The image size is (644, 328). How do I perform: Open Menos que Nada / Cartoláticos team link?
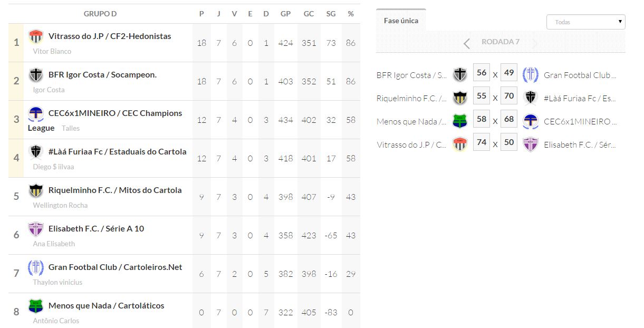pyautogui.click(x=106, y=306)
